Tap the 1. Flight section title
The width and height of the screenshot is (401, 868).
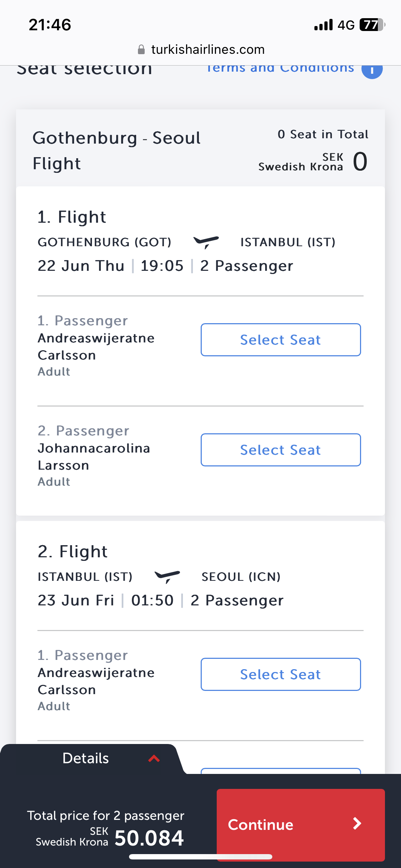(72, 217)
